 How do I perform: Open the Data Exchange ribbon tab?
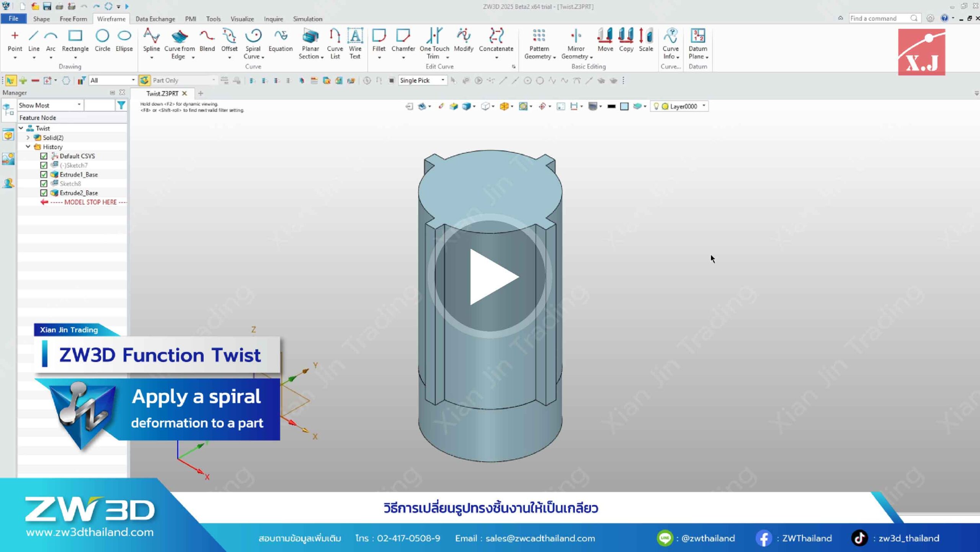155,19
